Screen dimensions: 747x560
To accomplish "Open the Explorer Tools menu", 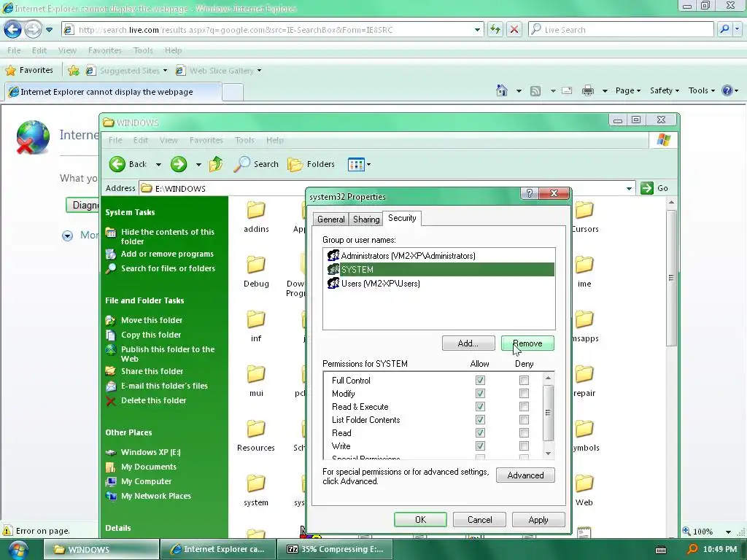I will (244, 140).
